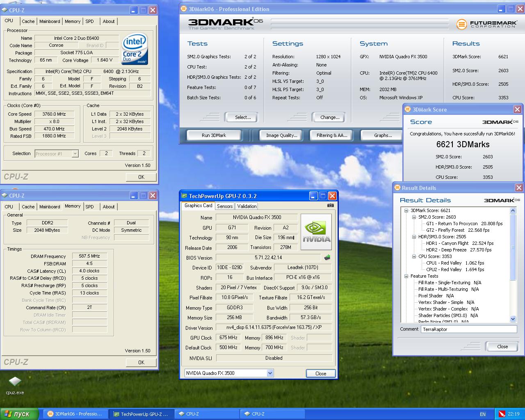Click the GPU-Z screenshot camera icon
525x420 pixels.
[x=331, y=205]
